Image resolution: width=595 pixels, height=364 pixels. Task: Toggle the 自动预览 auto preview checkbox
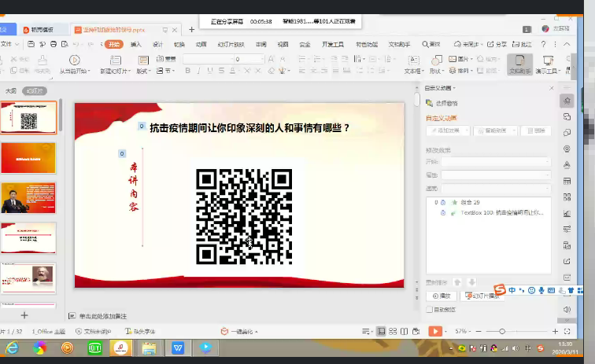430,310
